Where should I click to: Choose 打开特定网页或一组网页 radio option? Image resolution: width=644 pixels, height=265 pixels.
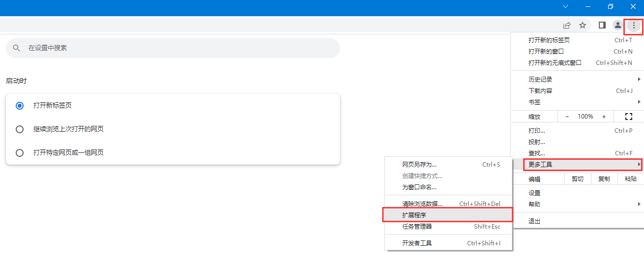[20, 153]
